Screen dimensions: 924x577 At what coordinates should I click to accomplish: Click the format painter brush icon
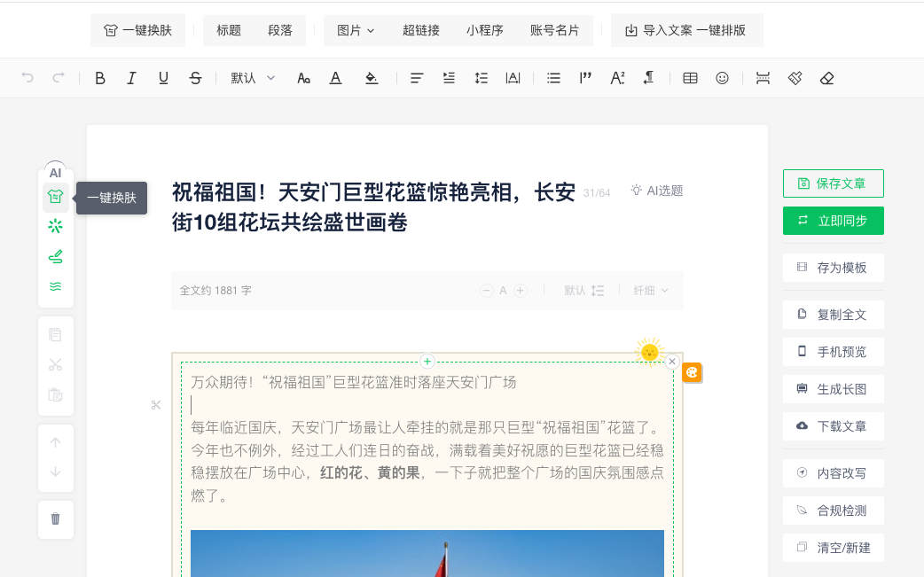pos(795,78)
